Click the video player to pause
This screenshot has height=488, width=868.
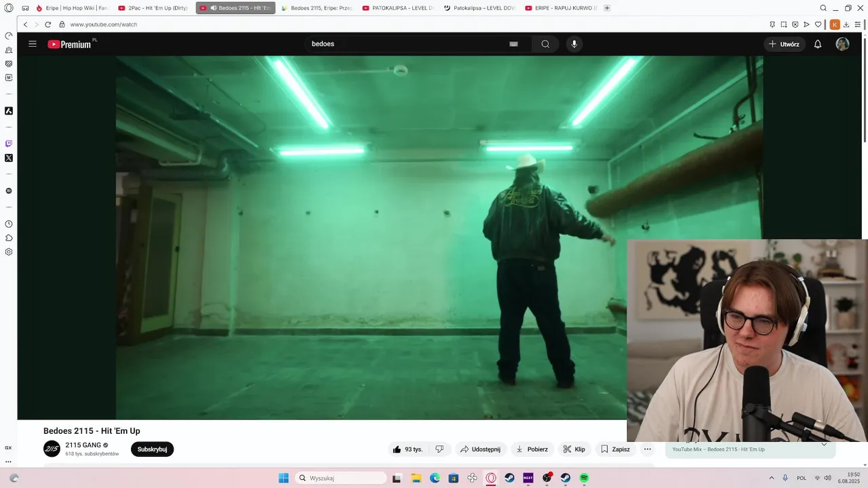coord(372,237)
